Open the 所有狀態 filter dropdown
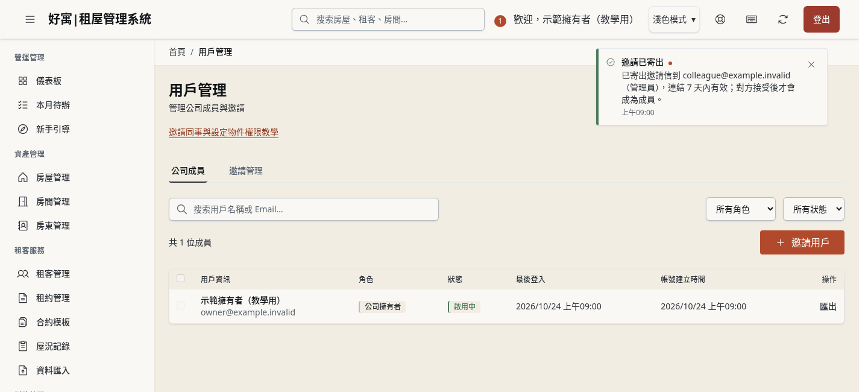The width and height of the screenshot is (868, 392). [x=814, y=209]
